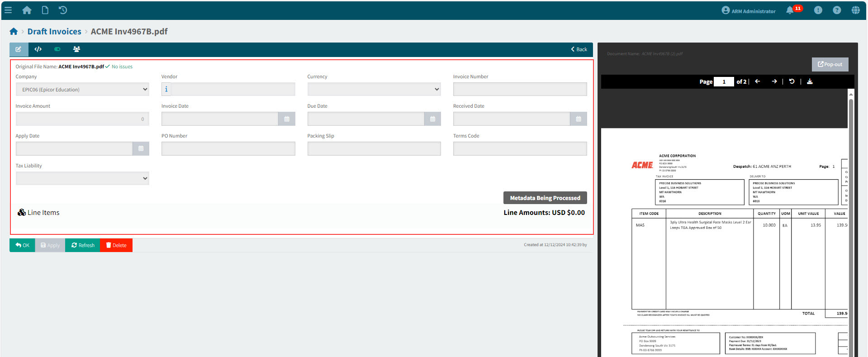The width and height of the screenshot is (868, 357).
Task: Go to next page in viewer
Action: click(x=774, y=81)
